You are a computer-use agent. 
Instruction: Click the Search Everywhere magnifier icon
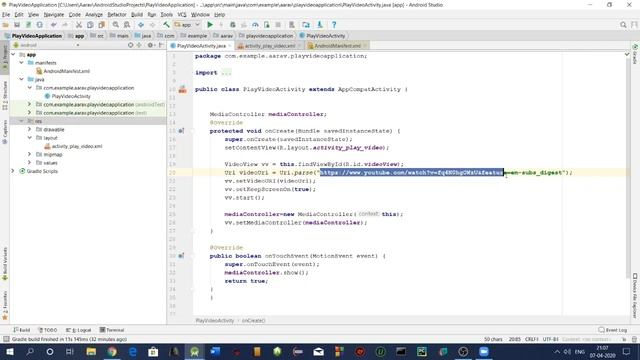623,25
